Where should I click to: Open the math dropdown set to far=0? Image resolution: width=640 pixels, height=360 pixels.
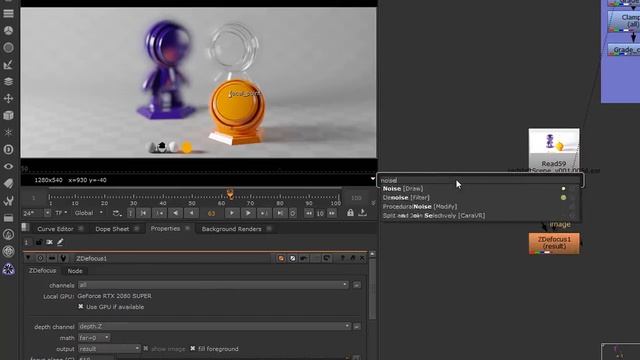(x=94, y=338)
